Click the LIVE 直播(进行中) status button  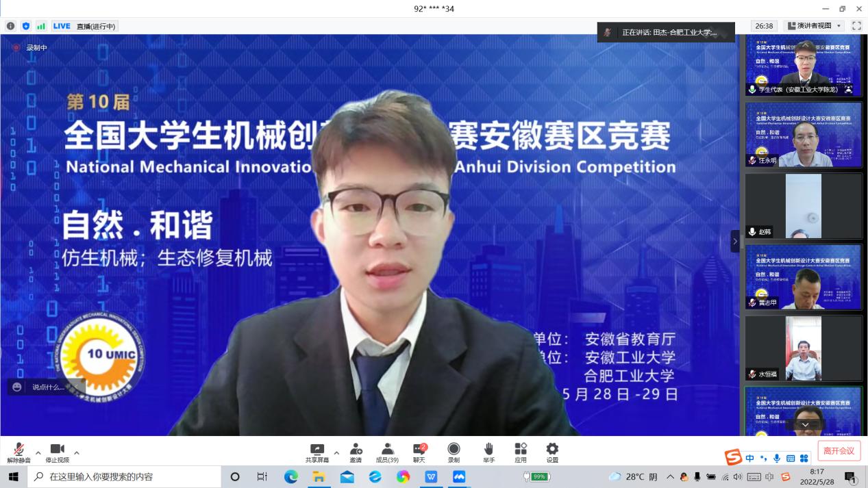[84, 26]
